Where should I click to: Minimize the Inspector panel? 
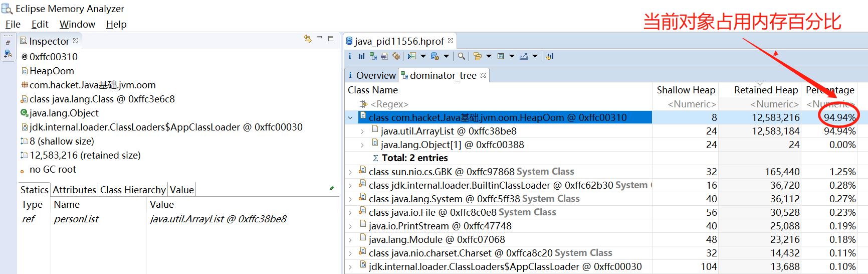coord(319,38)
